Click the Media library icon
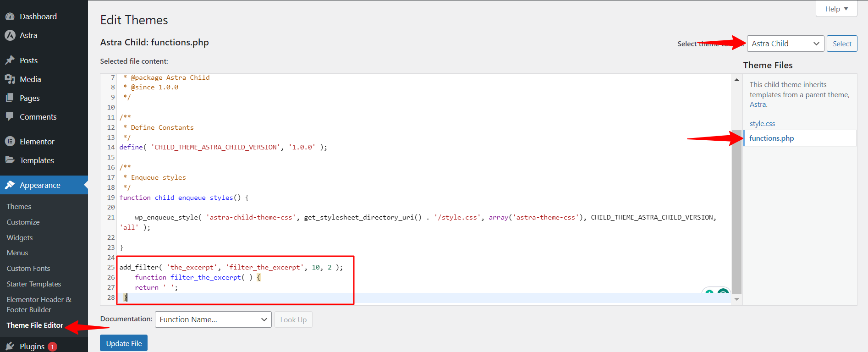 point(10,79)
